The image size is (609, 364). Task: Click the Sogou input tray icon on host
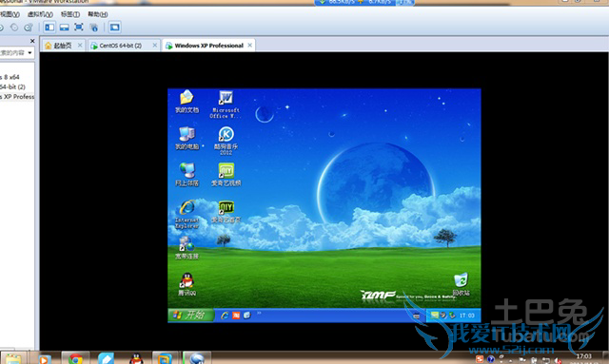point(480,359)
